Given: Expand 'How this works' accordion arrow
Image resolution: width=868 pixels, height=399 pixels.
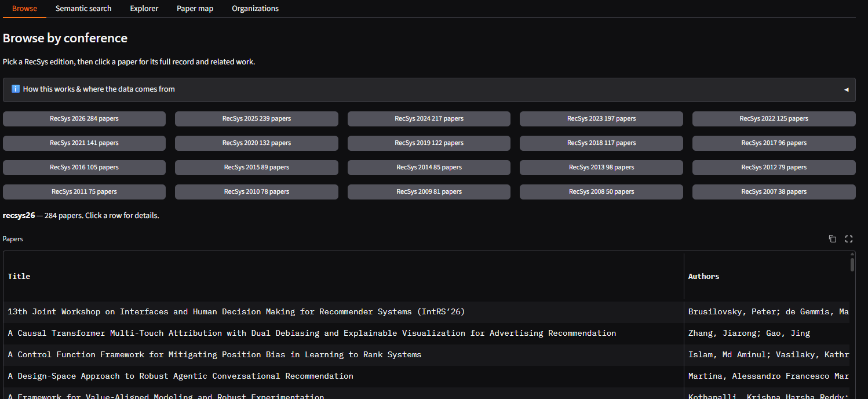Looking at the screenshot, I should [846, 90].
